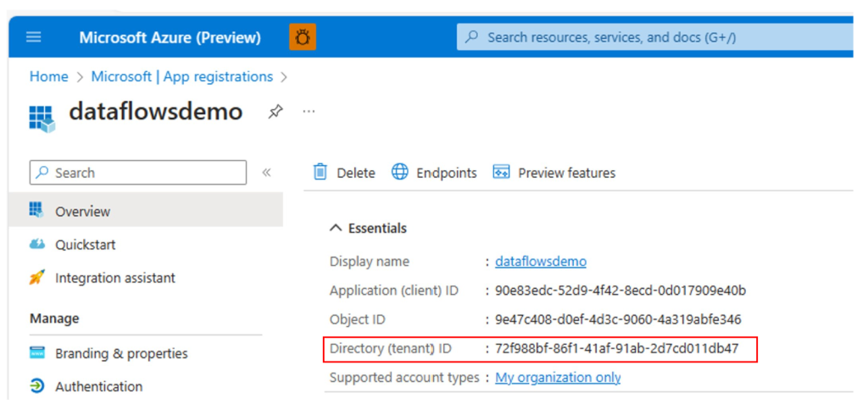Image resolution: width=868 pixels, height=404 pixels.
Task: Click the Endpoints globe icon
Action: (400, 172)
